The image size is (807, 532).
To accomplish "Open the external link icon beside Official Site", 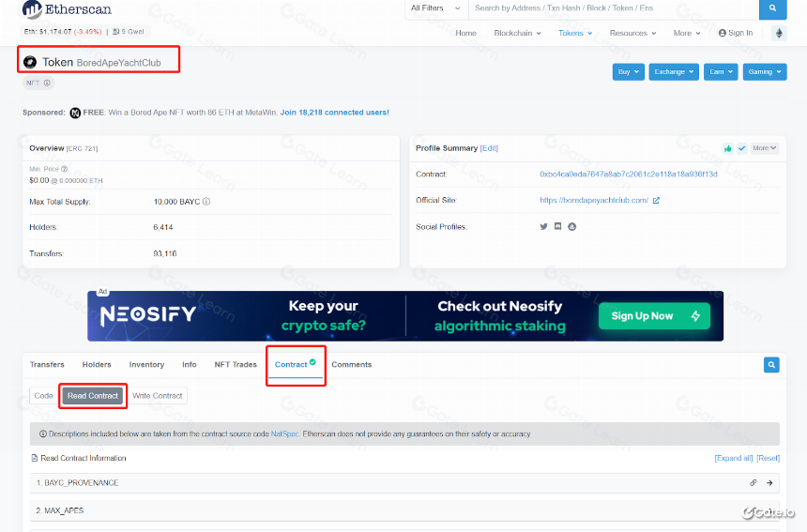I will tap(656, 201).
